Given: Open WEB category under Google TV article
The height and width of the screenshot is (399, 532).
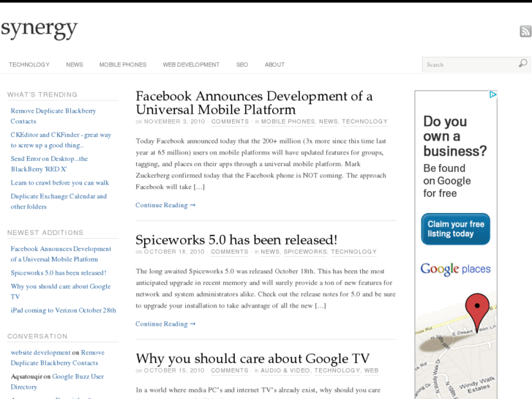Looking at the screenshot, I should pyautogui.click(x=371, y=370).
